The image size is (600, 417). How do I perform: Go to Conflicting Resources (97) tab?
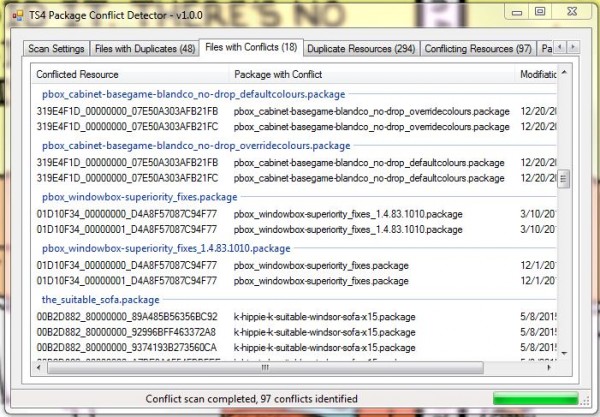point(476,48)
